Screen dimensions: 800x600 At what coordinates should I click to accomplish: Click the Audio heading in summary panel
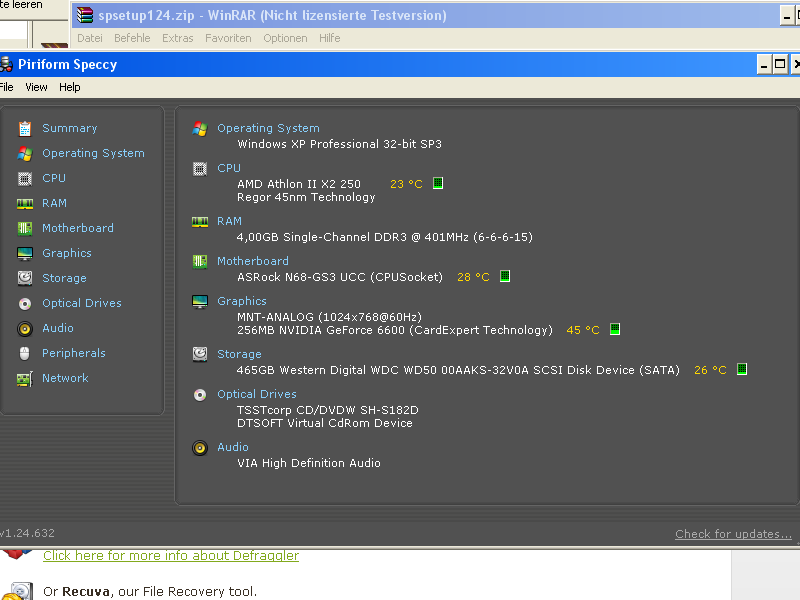pyautogui.click(x=233, y=447)
